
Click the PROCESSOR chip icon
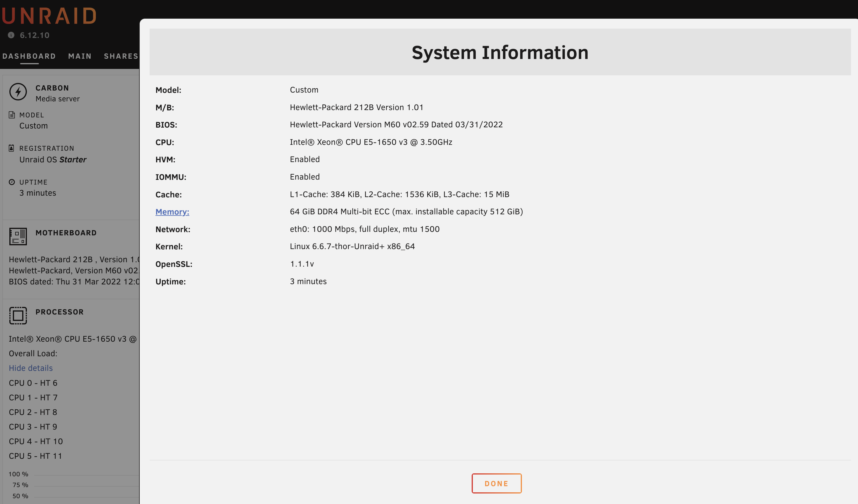pyautogui.click(x=18, y=315)
